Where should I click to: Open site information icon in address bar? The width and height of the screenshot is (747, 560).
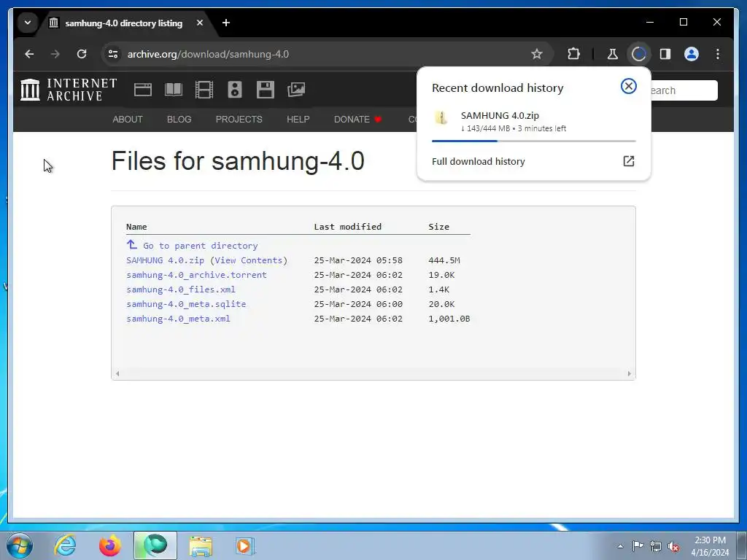(113, 54)
